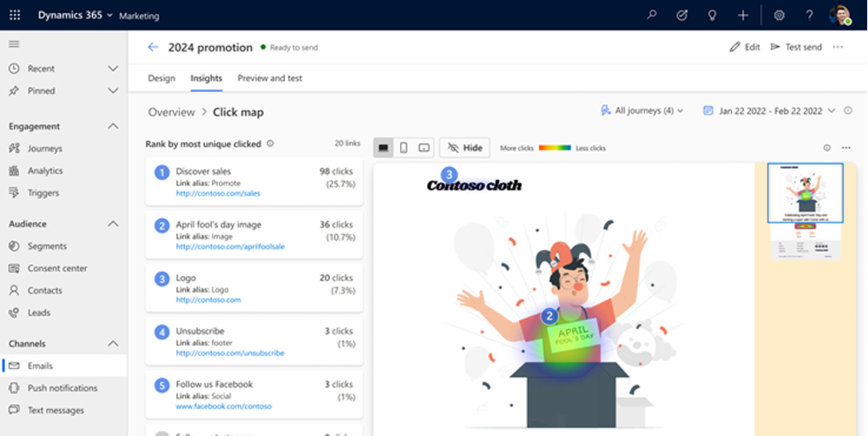This screenshot has width=868, height=436.
Task: Open more commands ellipsis beside Test send
Action: (x=838, y=47)
